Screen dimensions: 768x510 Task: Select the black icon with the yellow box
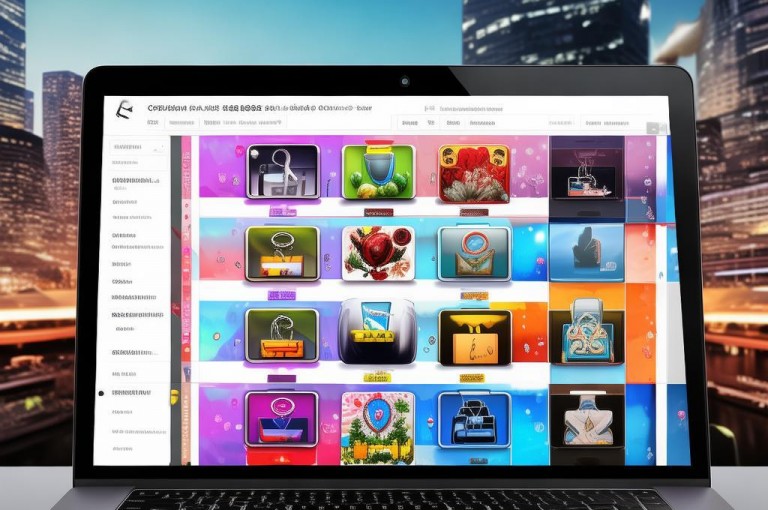[475, 338]
